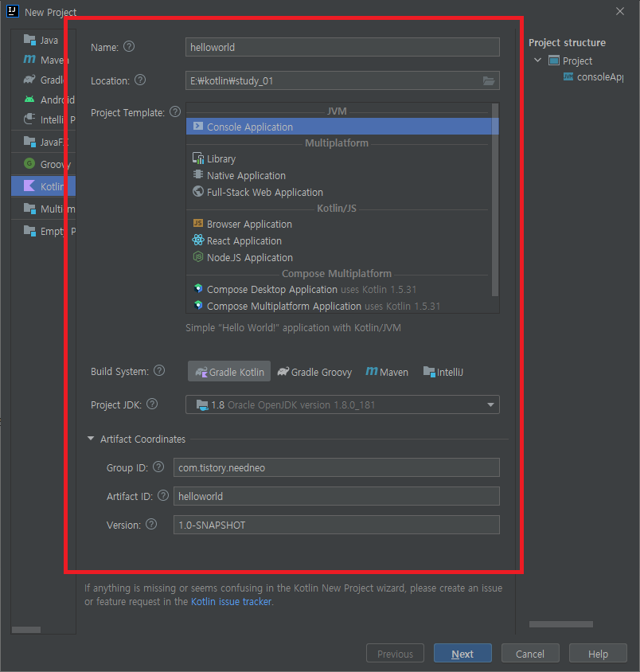Click the Console Application template icon
This screenshot has width=640, height=672.
pyautogui.click(x=198, y=126)
